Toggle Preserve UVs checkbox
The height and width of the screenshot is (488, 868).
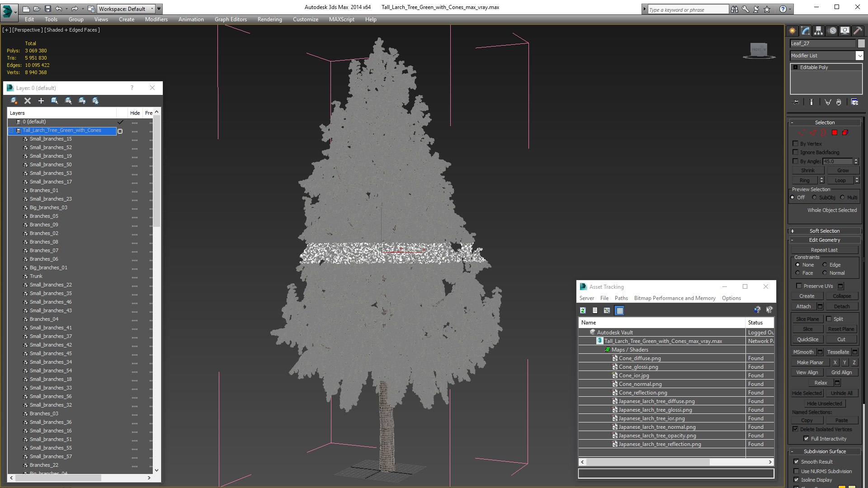pos(799,286)
